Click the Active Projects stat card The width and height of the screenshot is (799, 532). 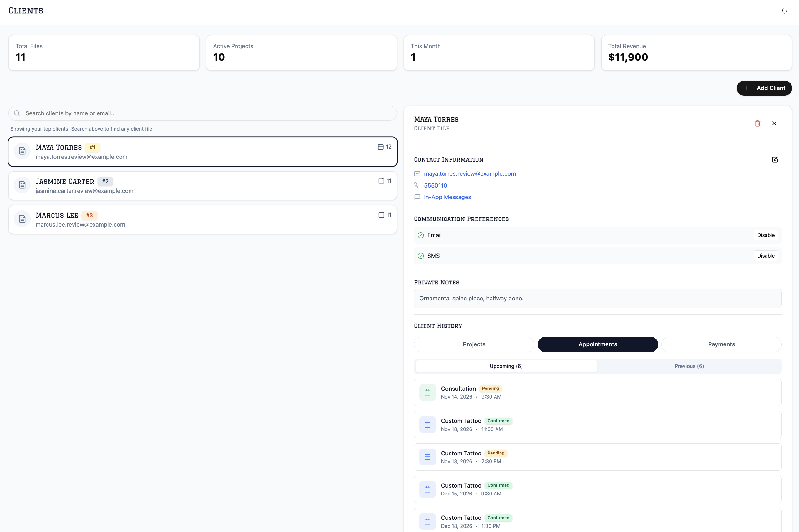pos(301,53)
